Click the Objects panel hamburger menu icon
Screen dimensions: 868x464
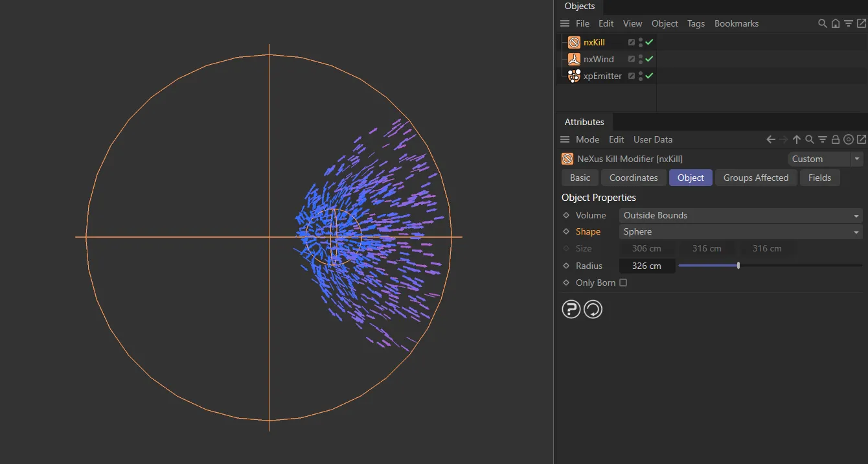point(564,23)
